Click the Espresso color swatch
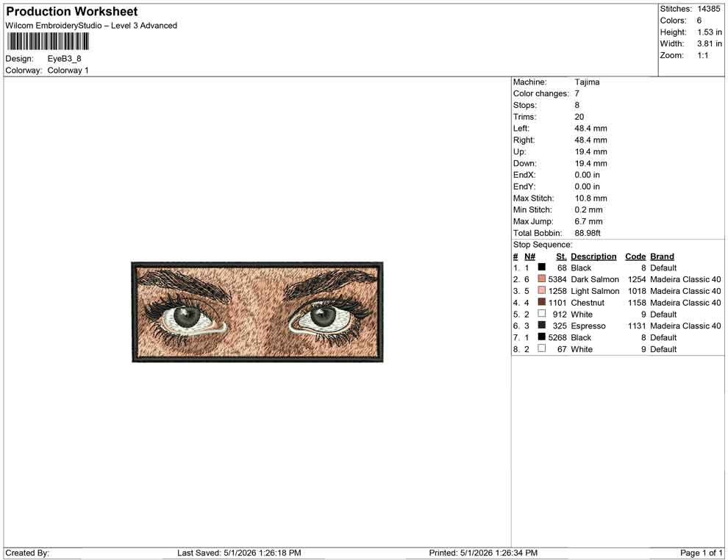 click(541, 326)
